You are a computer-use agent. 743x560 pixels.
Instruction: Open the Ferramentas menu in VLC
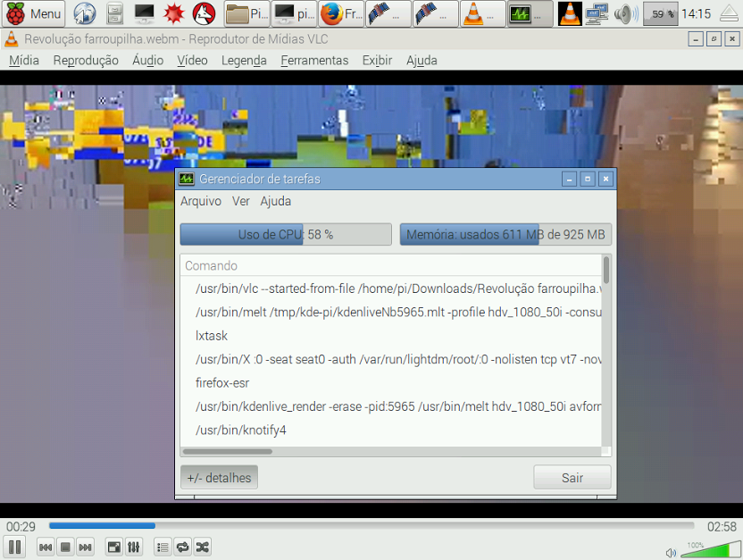pyautogui.click(x=314, y=60)
